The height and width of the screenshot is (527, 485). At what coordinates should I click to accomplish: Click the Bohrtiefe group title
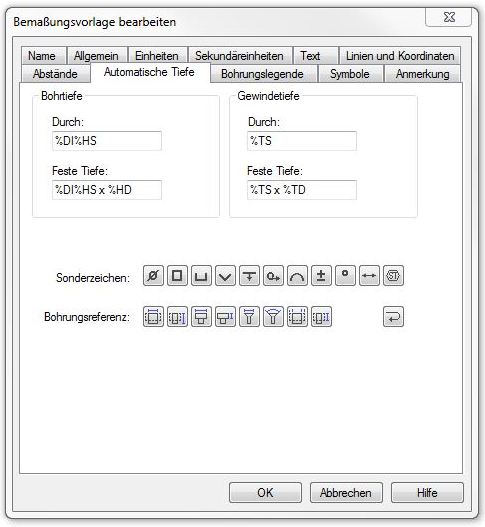[62, 96]
